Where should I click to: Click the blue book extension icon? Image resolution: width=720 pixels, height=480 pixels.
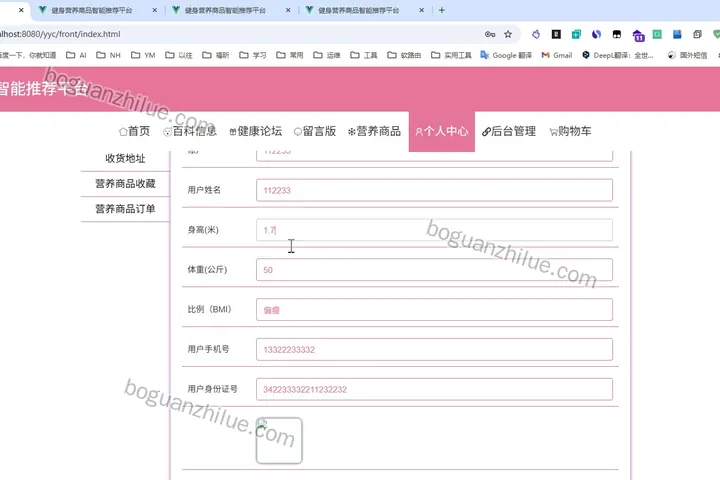pyautogui.click(x=677, y=34)
